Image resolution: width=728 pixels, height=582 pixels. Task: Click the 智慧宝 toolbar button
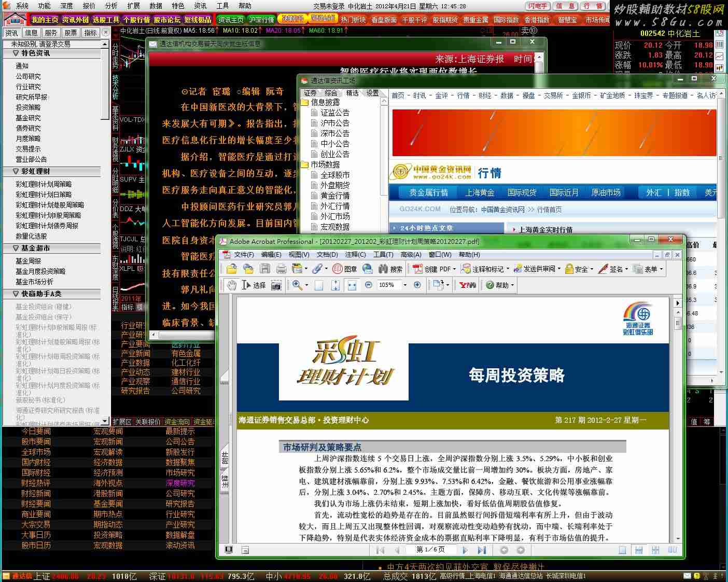[567, 20]
